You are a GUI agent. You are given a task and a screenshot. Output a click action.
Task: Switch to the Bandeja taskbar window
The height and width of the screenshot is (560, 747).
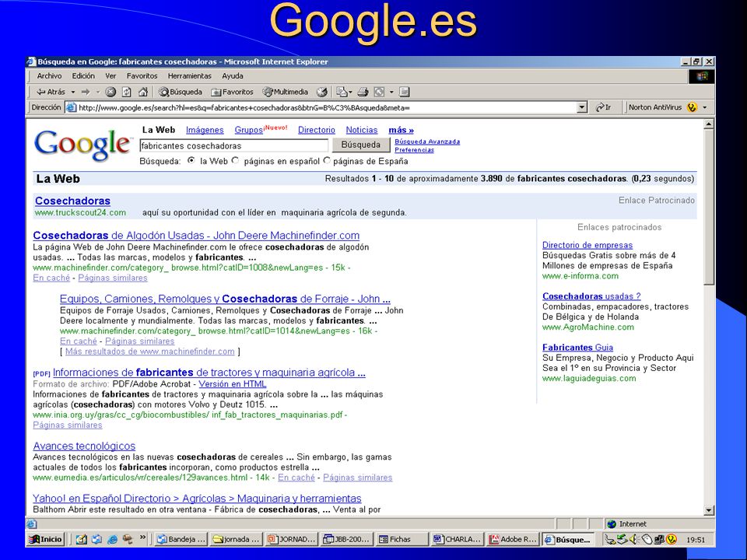(x=181, y=539)
